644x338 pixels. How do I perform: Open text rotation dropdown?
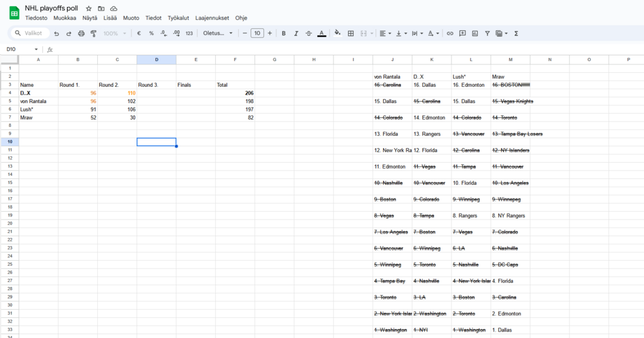click(433, 33)
